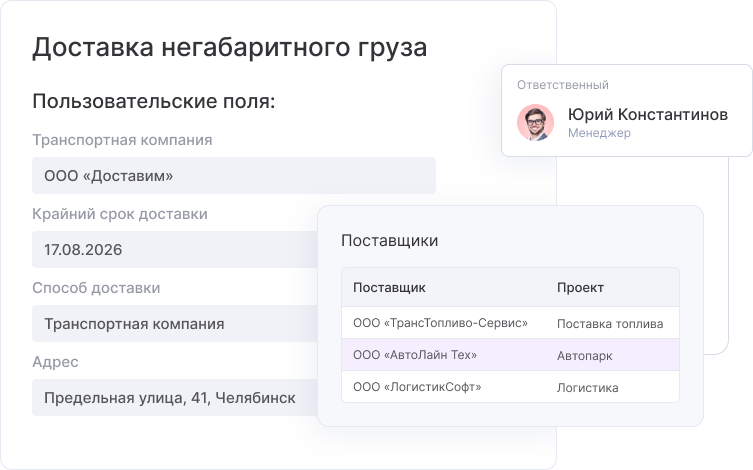This screenshot has height=470, width=753.
Task: Click the Поставщики panel title
Action: [389, 240]
